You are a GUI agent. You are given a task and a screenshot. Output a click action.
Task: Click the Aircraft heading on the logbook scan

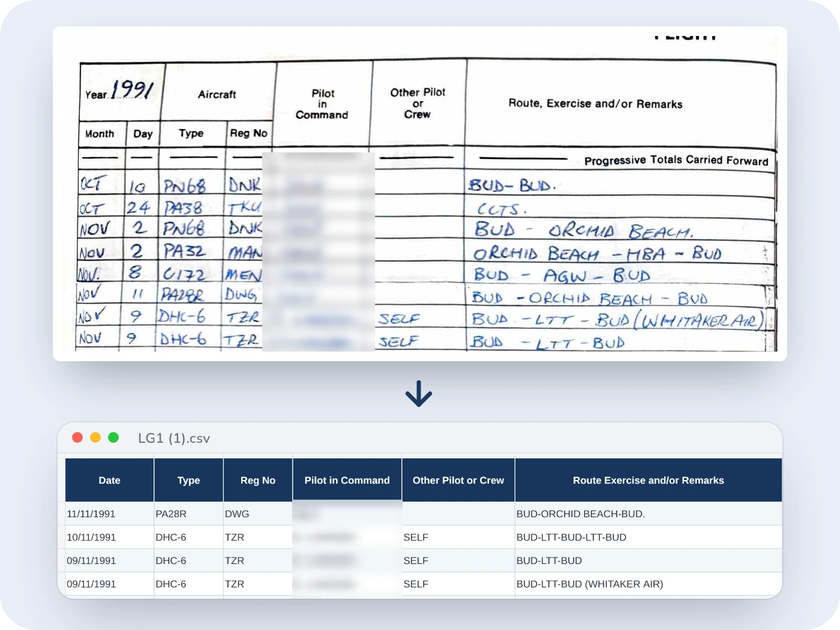click(x=217, y=94)
